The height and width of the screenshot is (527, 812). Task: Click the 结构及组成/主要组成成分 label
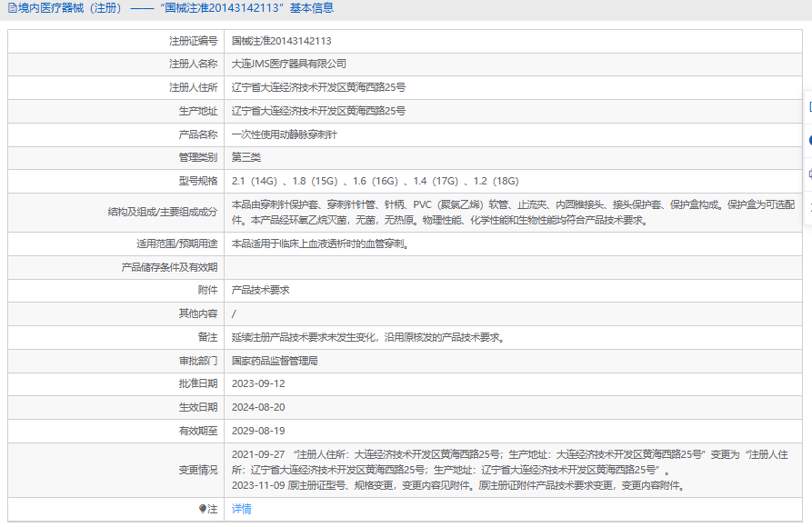[163, 212]
